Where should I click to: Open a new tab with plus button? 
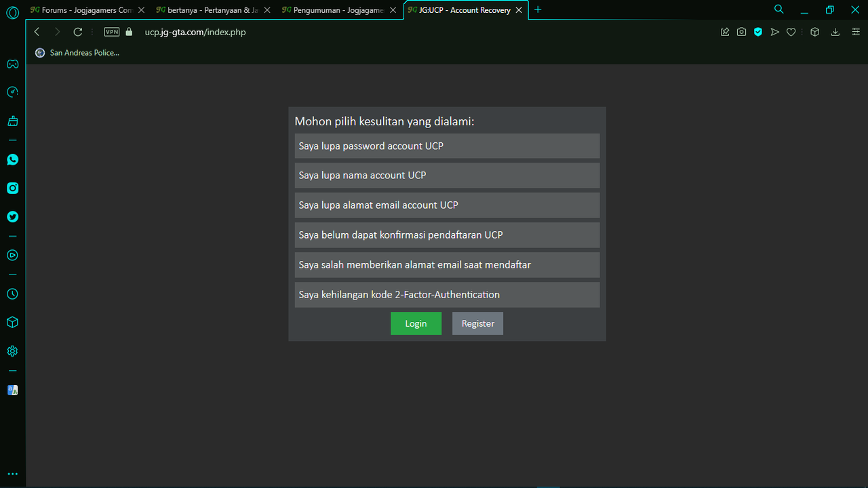pos(538,9)
